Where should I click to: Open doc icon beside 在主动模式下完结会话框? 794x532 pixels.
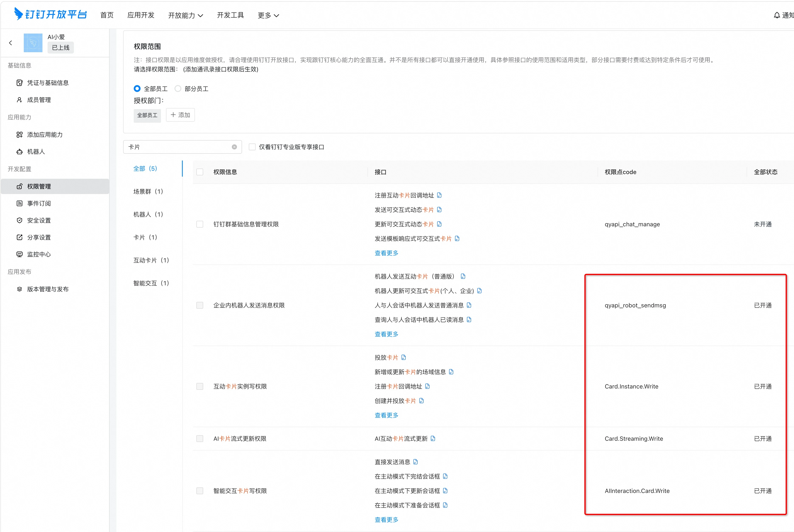click(x=445, y=476)
